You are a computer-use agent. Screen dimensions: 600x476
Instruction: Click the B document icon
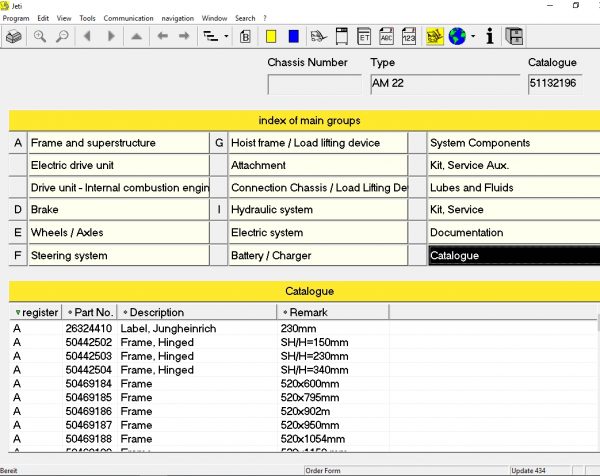pos(245,37)
